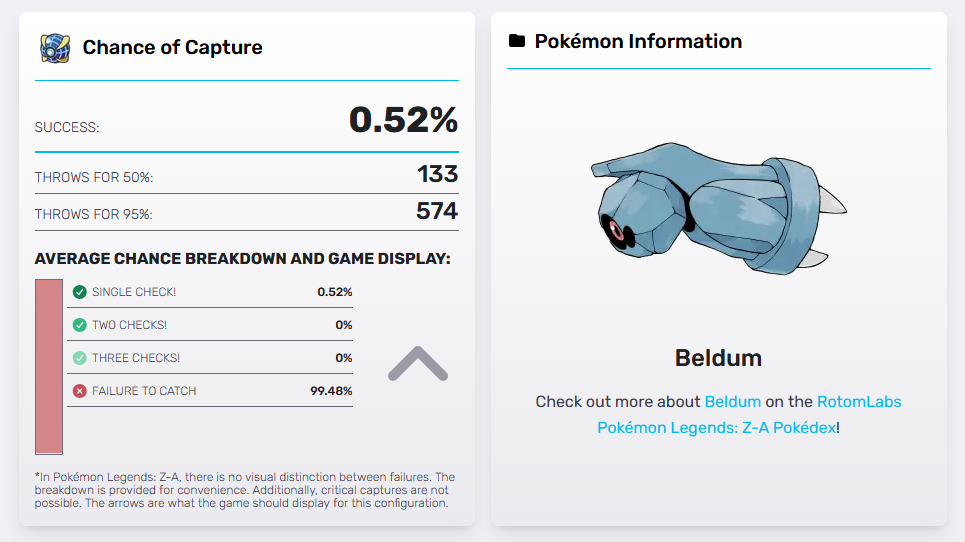Click the Poké Ball icon beside Chance of Capture

pos(54,47)
